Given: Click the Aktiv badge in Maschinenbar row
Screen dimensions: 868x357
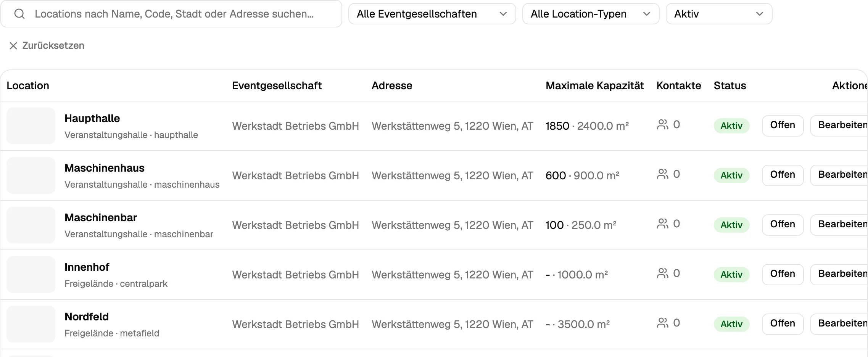Looking at the screenshot, I should point(731,225).
